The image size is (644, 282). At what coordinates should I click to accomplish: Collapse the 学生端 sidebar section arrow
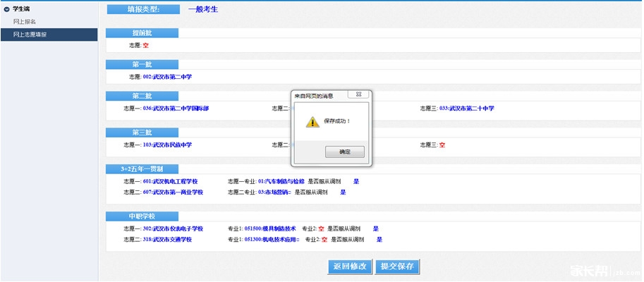click(x=7, y=8)
